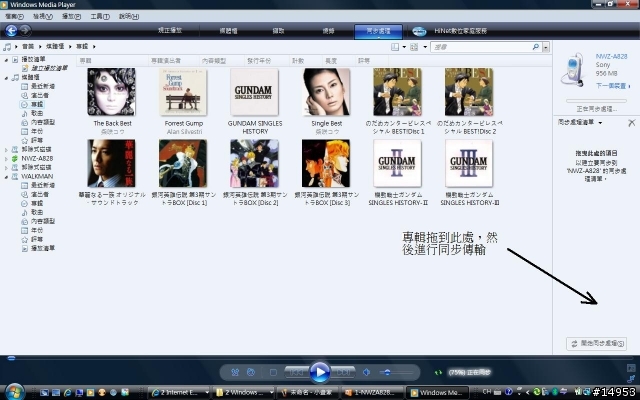Click the green sync status icon

(438, 372)
